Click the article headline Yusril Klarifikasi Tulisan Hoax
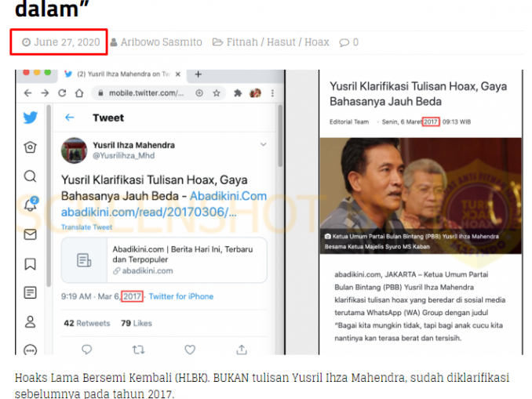 coord(418,94)
